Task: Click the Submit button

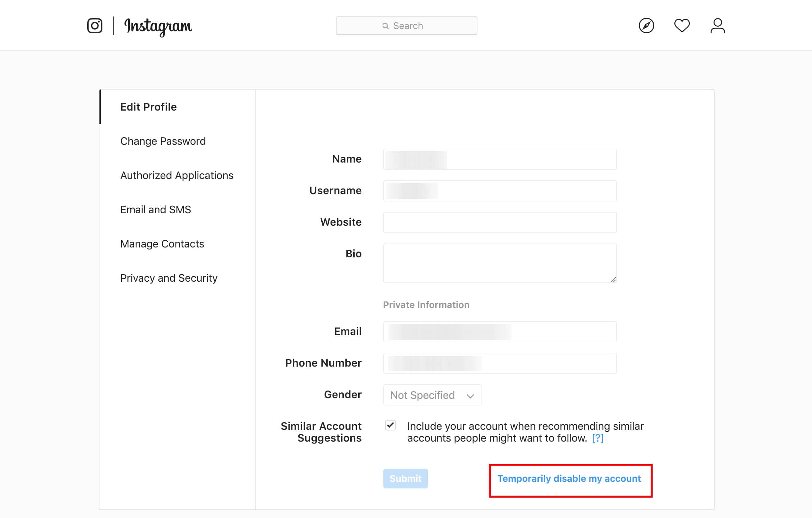Action: [x=405, y=478]
